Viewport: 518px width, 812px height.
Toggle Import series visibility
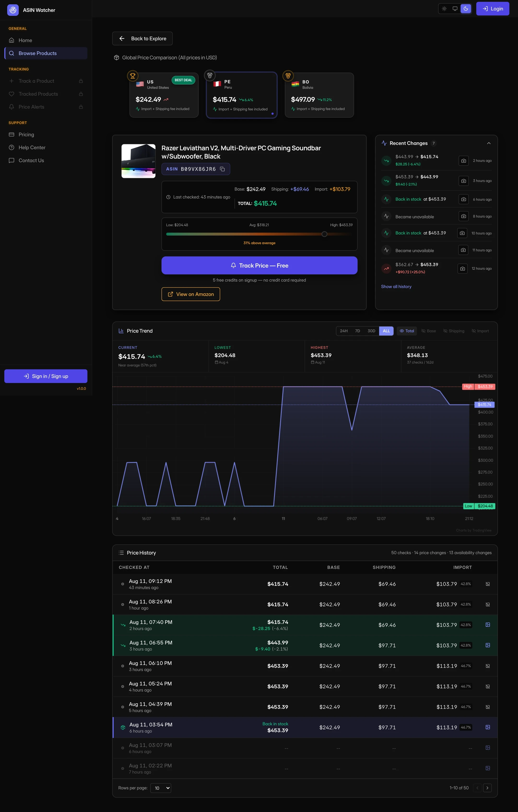480,331
